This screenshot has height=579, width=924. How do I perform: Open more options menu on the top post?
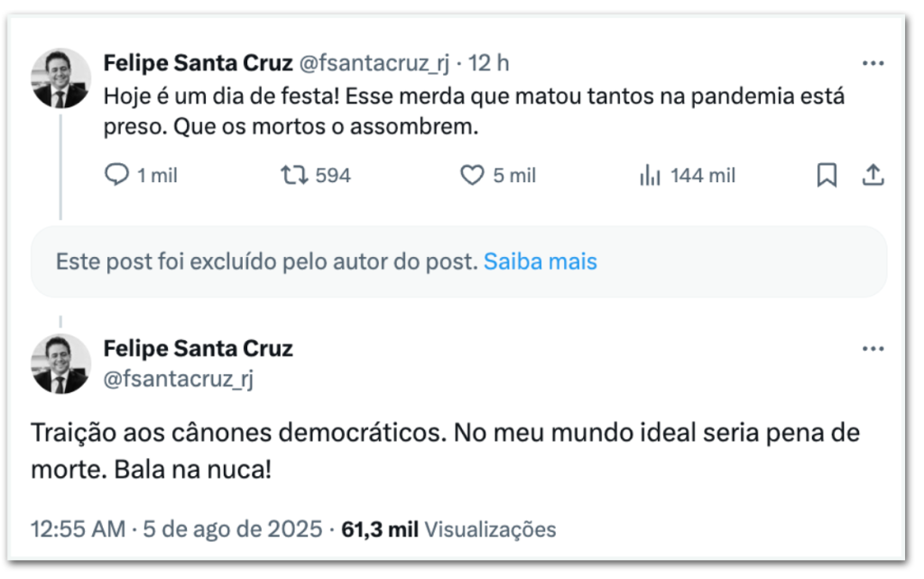tap(873, 63)
